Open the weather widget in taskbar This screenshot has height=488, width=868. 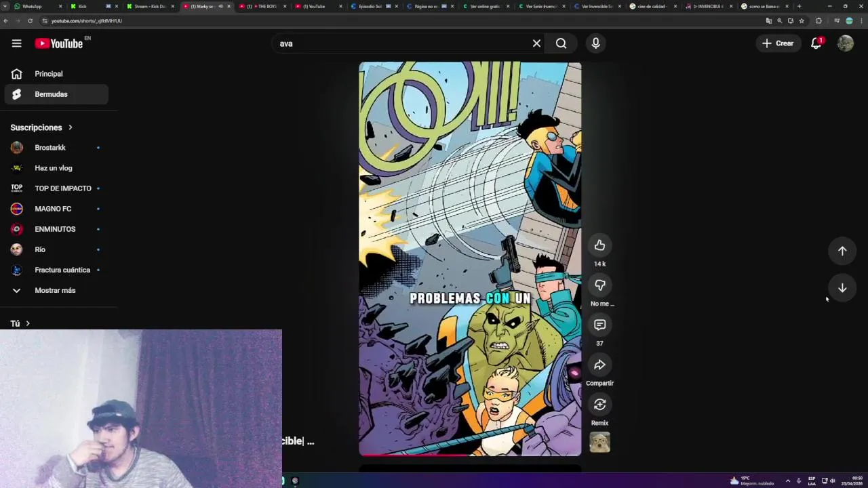pos(751,481)
